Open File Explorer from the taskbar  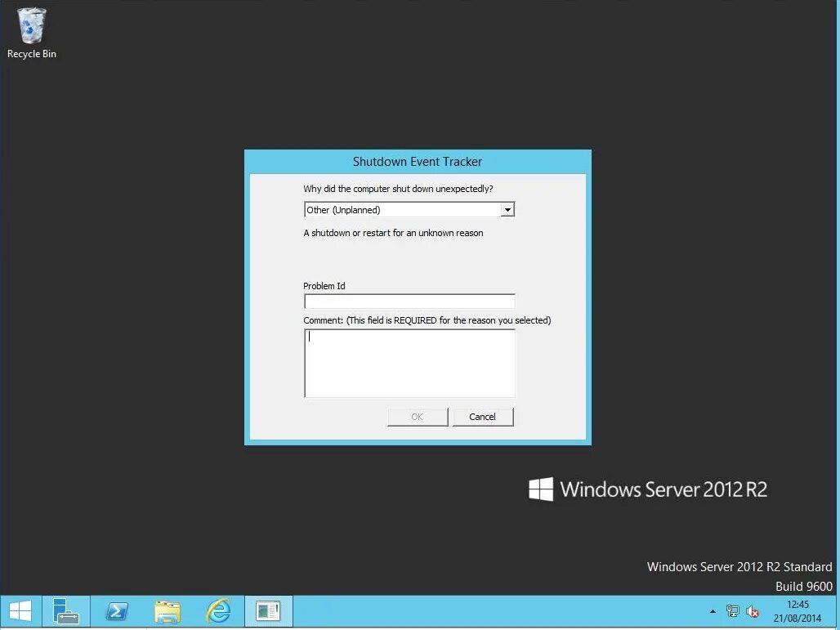coord(168,610)
